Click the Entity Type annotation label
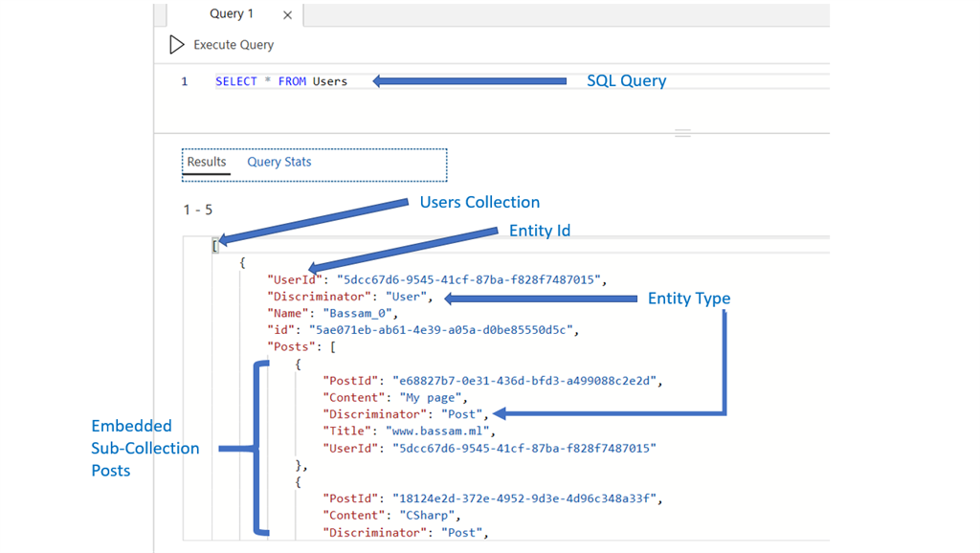Viewport: 980px width, 553px height. [689, 299]
